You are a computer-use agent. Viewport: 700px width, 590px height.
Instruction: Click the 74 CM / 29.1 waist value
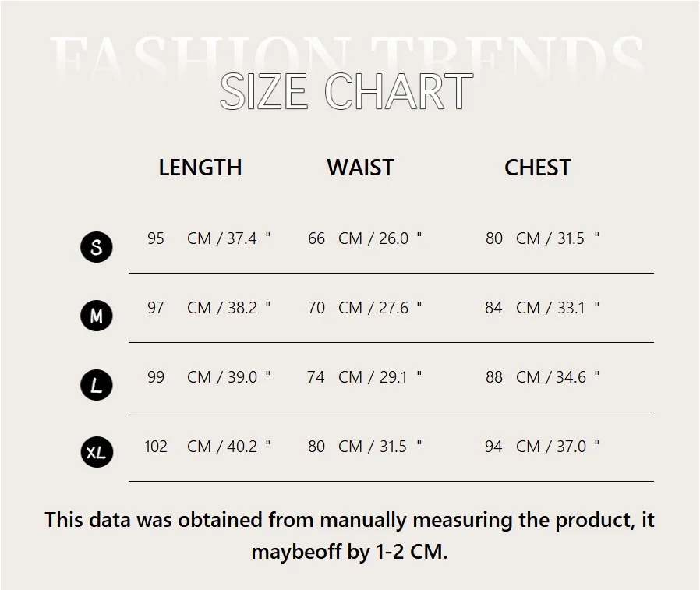pos(365,377)
